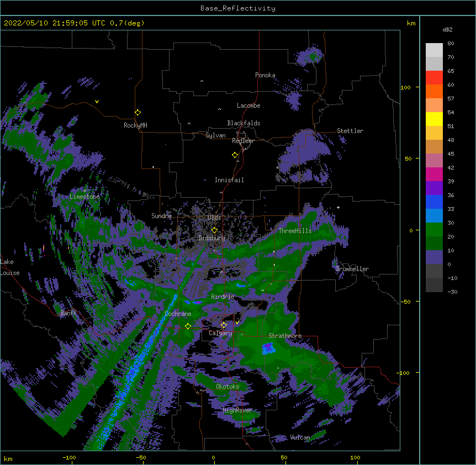Viewport: 476px width, 465px height.
Task: Select the bright yellow swatch in the legend
Action: click(x=434, y=119)
